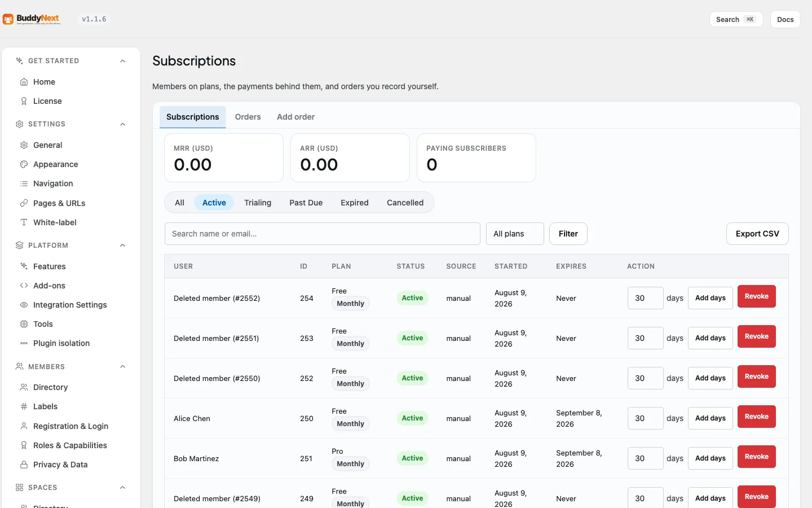
Task: Click the members Directory people icon
Action: click(24, 387)
